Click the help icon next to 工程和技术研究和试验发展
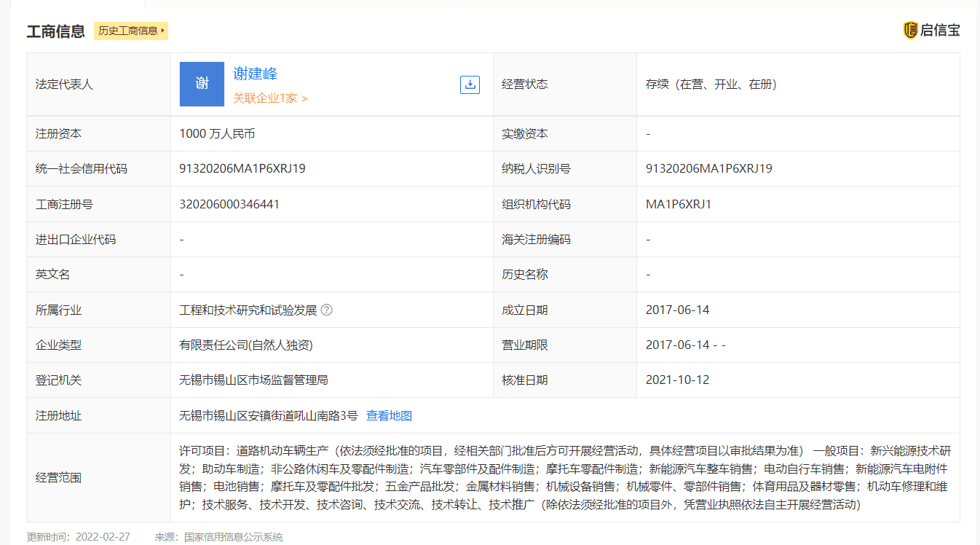980x545 pixels. [x=327, y=310]
